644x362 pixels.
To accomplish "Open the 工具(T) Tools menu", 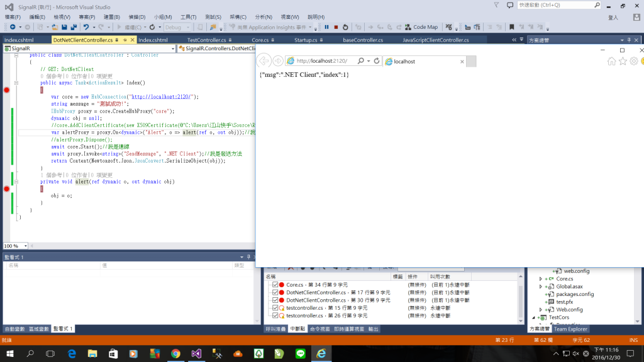I will (x=188, y=17).
